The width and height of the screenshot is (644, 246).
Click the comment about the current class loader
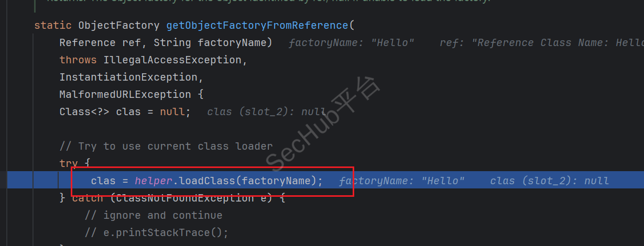coord(166,146)
